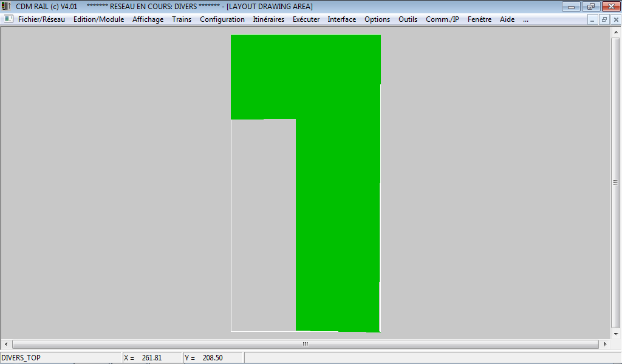Close the inner layout drawing window

click(616, 19)
